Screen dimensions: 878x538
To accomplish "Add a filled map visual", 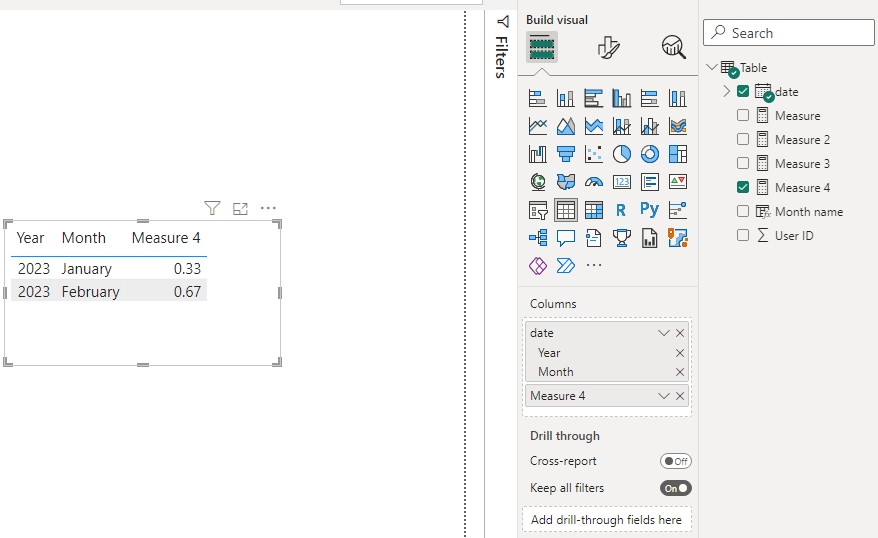I will [566, 182].
